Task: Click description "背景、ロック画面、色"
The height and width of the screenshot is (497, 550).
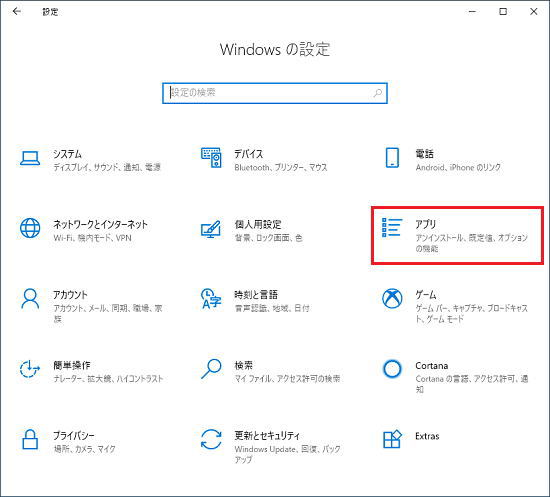Action: [x=268, y=238]
